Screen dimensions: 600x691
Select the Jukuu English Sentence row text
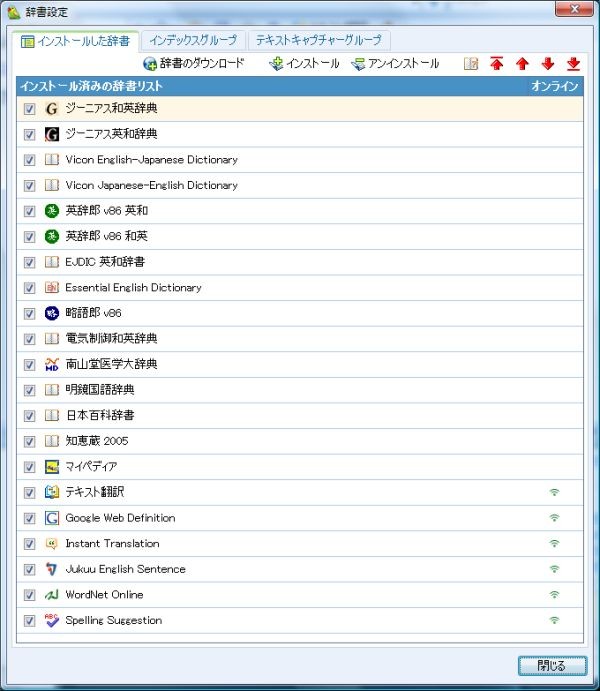126,569
